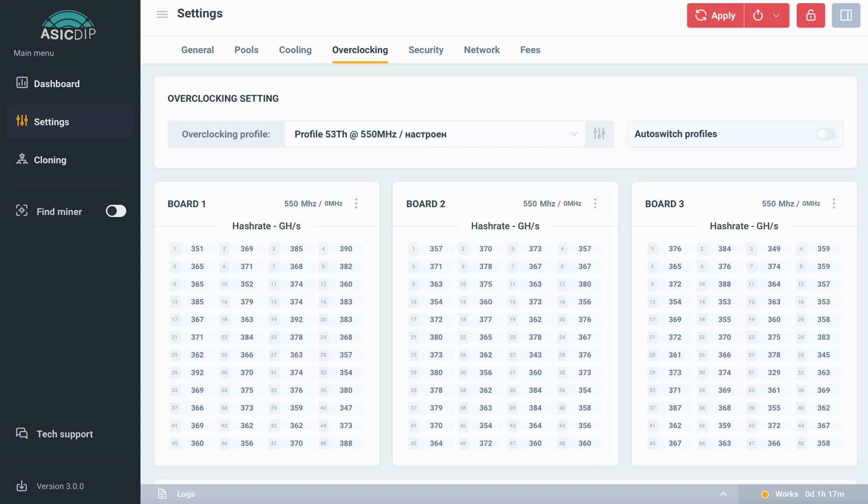Open Board 1 three-dot options menu
The image size is (868, 504).
(356, 203)
